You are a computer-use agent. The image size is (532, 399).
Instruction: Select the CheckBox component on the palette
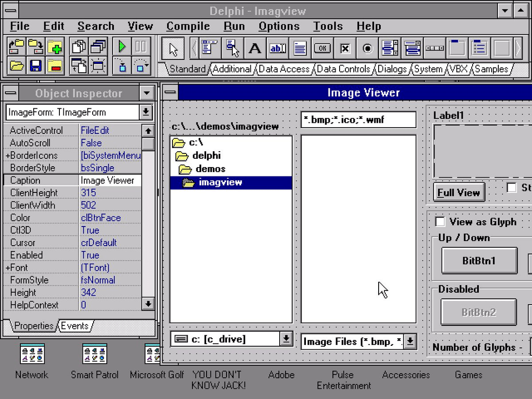point(345,48)
